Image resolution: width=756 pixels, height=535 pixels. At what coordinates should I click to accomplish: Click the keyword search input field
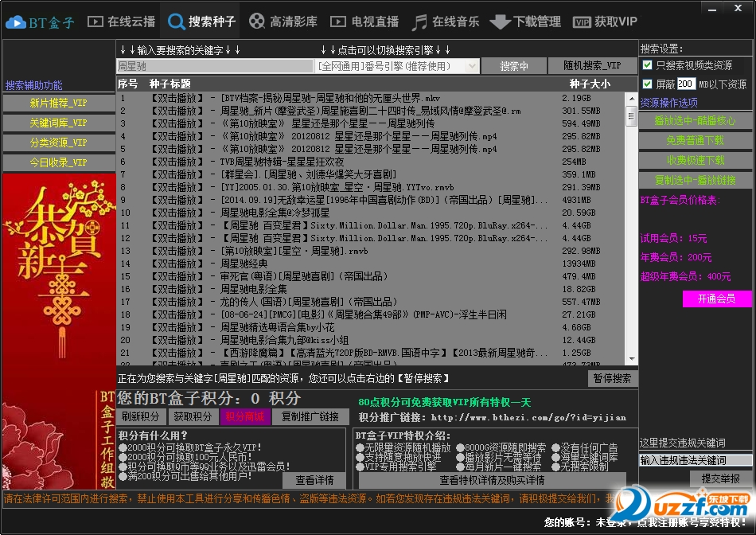click(x=215, y=66)
